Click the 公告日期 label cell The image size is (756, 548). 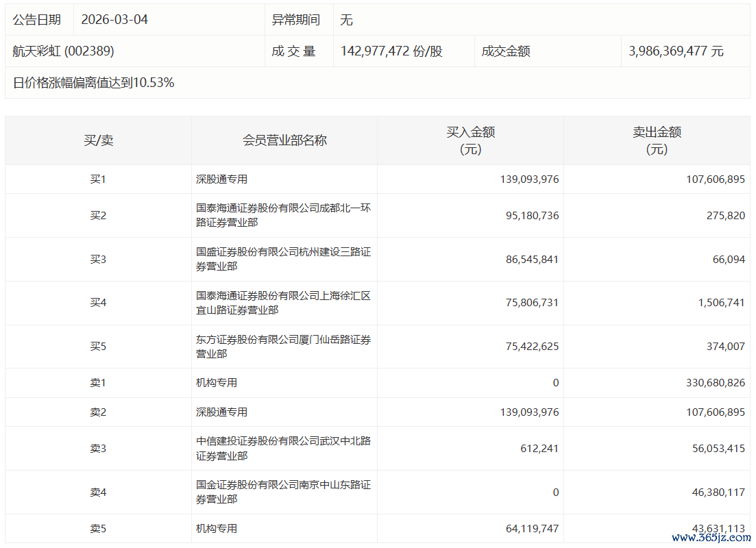coord(36,20)
